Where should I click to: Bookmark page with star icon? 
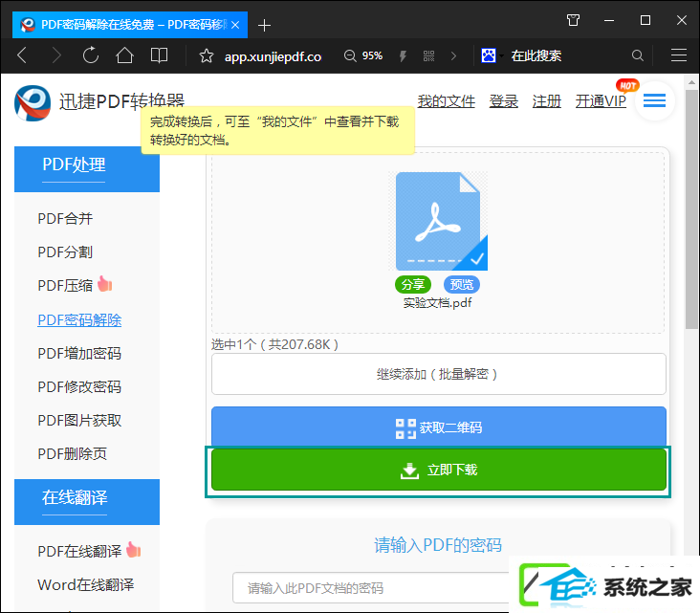click(207, 56)
